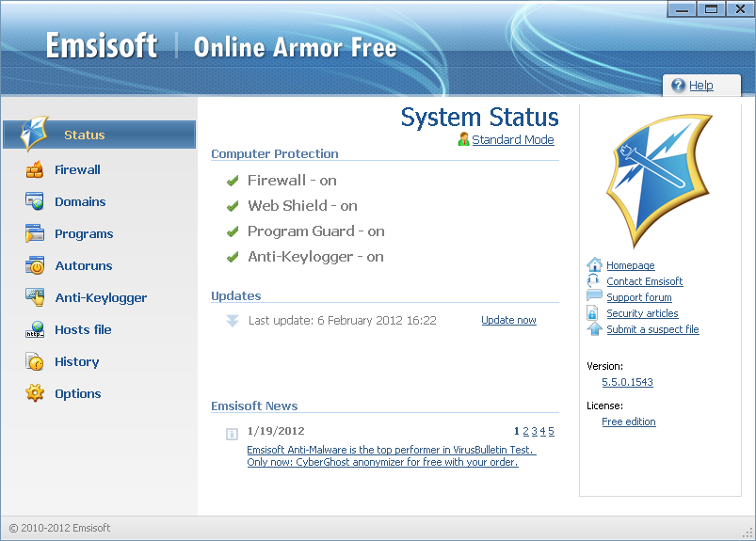This screenshot has width=756, height=541.
Task: Open the VirusBulletin Test news headline
Action: [391, 450]
